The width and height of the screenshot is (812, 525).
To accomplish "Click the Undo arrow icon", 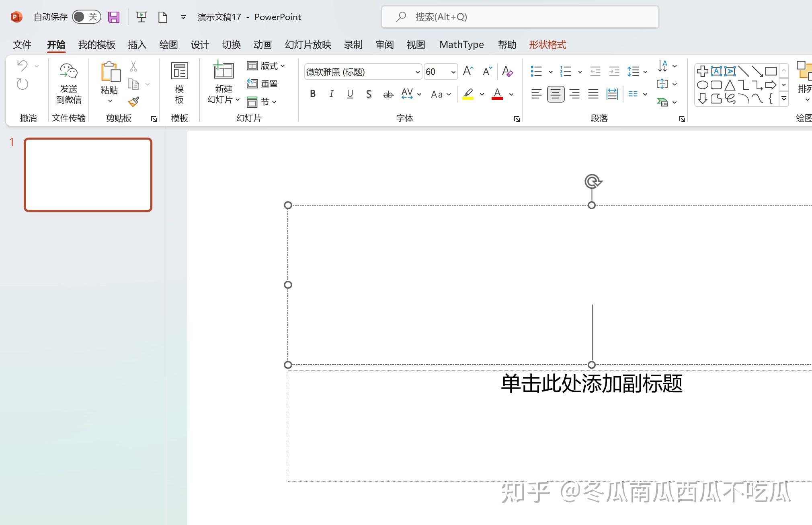I will click(x=23, y=66).
